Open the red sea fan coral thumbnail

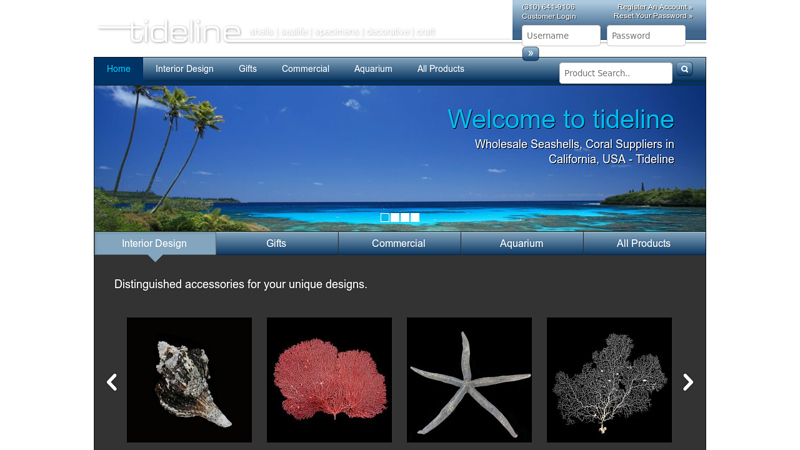[329, 380]
